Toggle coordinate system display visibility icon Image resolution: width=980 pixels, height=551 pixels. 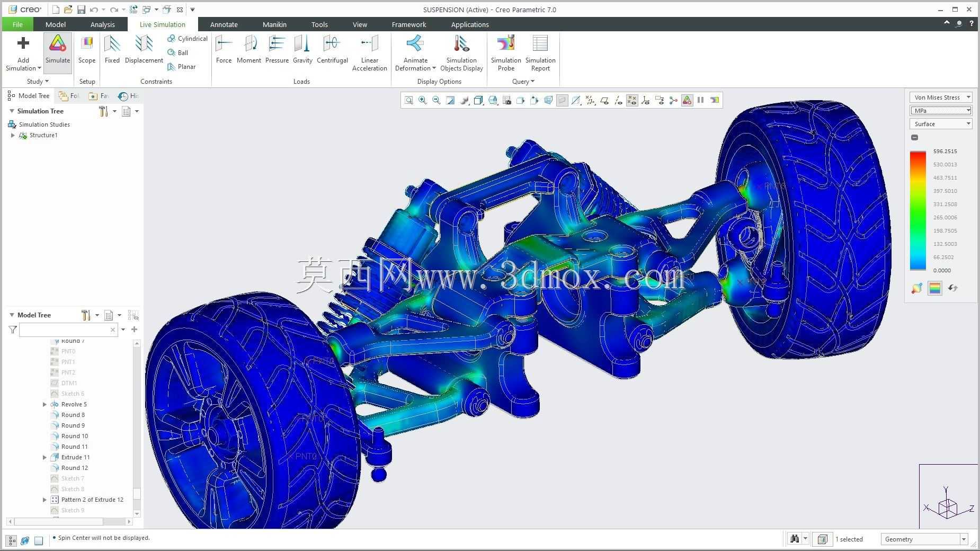pos(645,100)
